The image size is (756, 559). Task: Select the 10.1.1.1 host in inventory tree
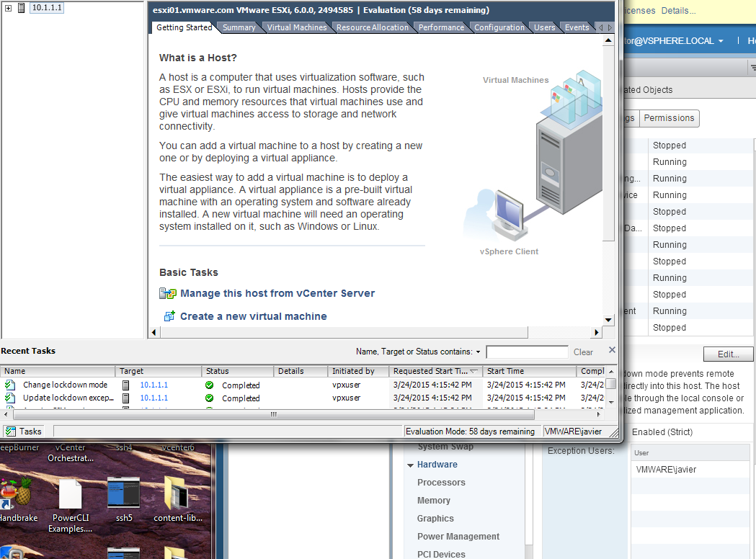pos(47,8)
